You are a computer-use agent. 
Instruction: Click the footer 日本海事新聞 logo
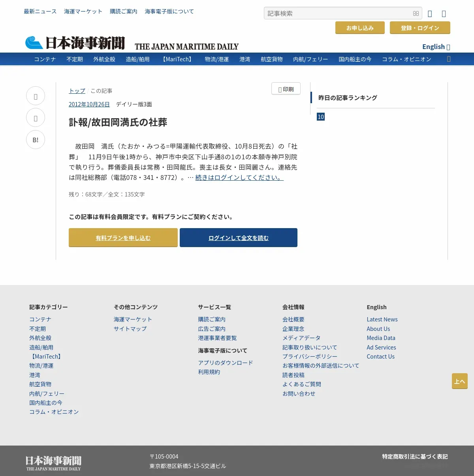click(53, 463)
